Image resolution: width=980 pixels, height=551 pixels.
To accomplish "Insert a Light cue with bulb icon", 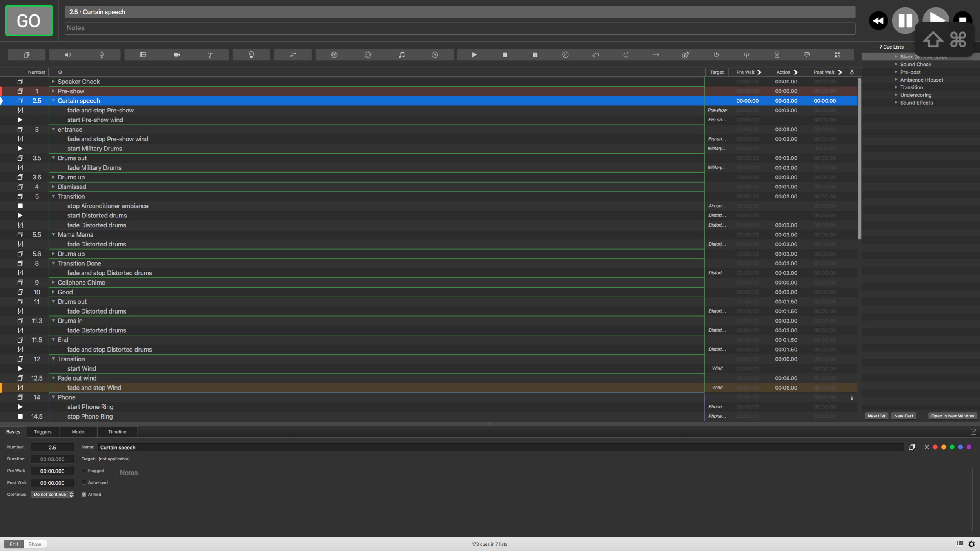I will (251, 55).
